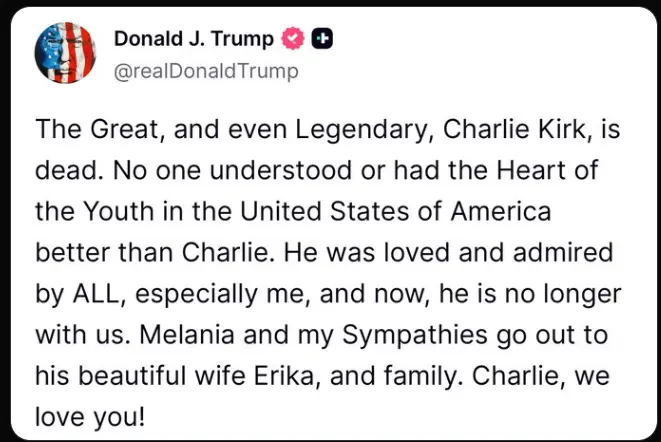The image size is (661, 442).
Task: Click the pink verified checkmark badge
Action: point(294,39)
